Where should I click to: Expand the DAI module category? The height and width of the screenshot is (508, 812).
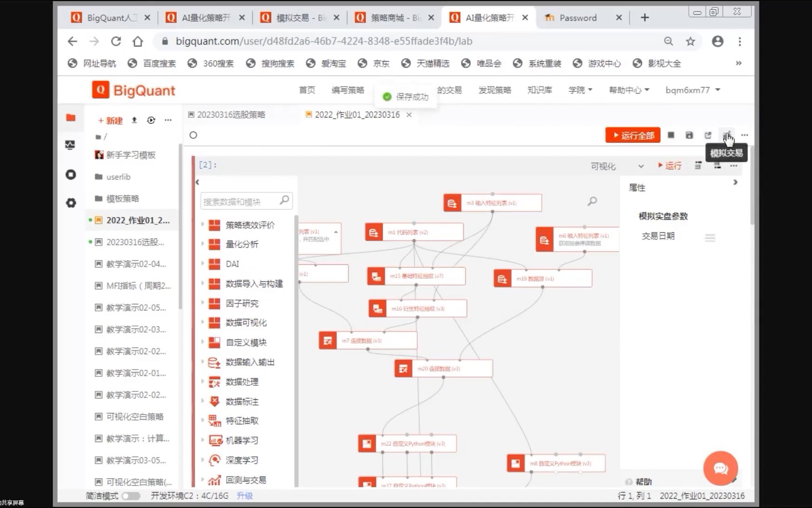point(203,264)
